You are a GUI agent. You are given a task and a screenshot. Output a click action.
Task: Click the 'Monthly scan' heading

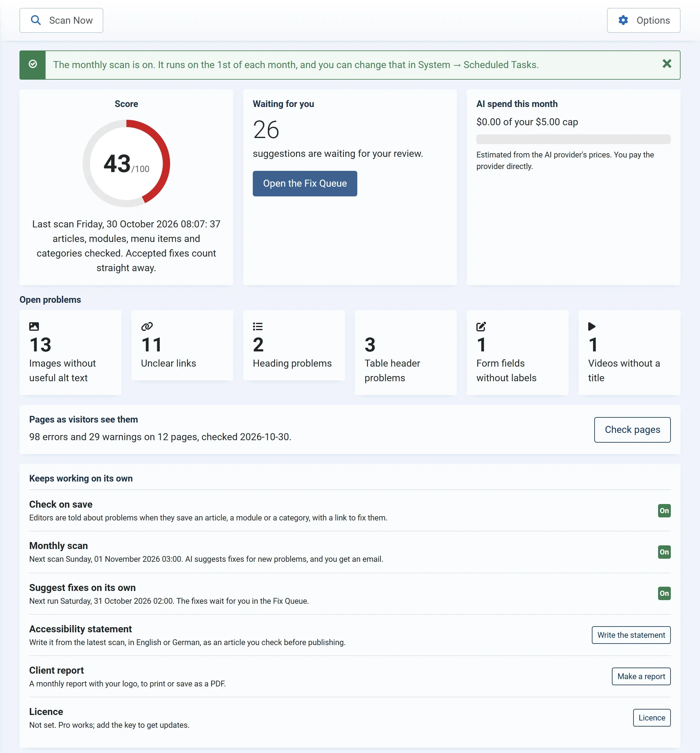[x=58, y=545]
